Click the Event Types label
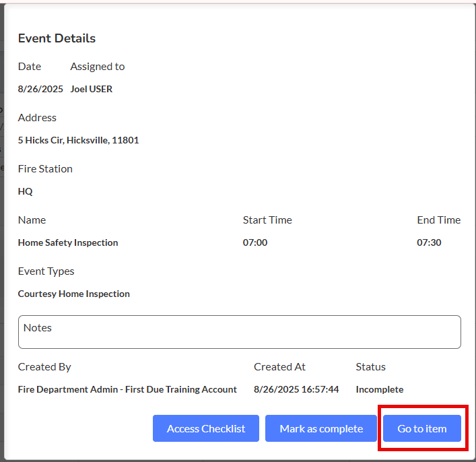This screenshot has width=476, height=462. [46, 271]
